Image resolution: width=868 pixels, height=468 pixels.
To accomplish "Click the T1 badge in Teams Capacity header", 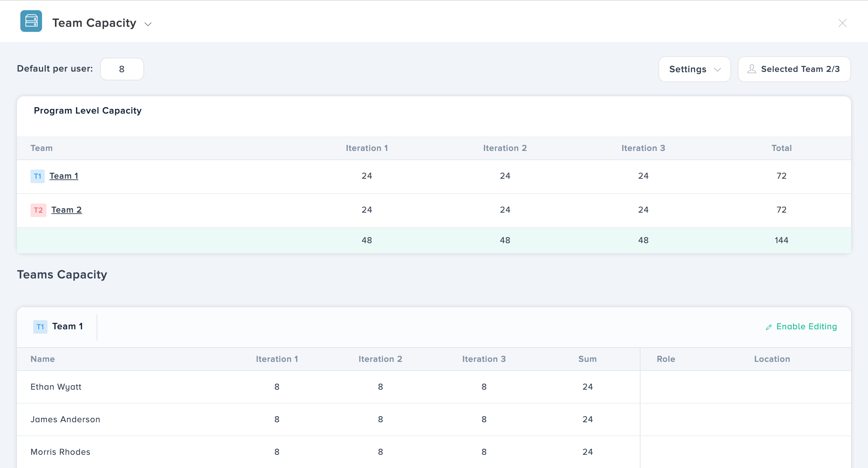I will coord(40,326).
